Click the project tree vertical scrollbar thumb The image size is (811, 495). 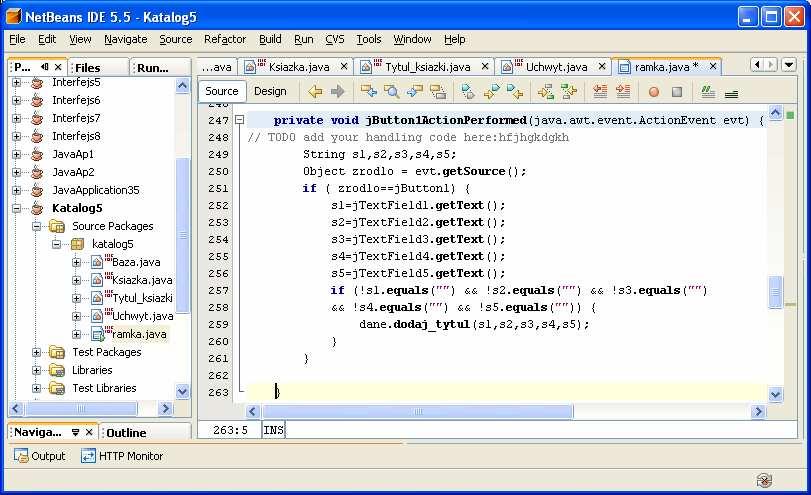183,235
